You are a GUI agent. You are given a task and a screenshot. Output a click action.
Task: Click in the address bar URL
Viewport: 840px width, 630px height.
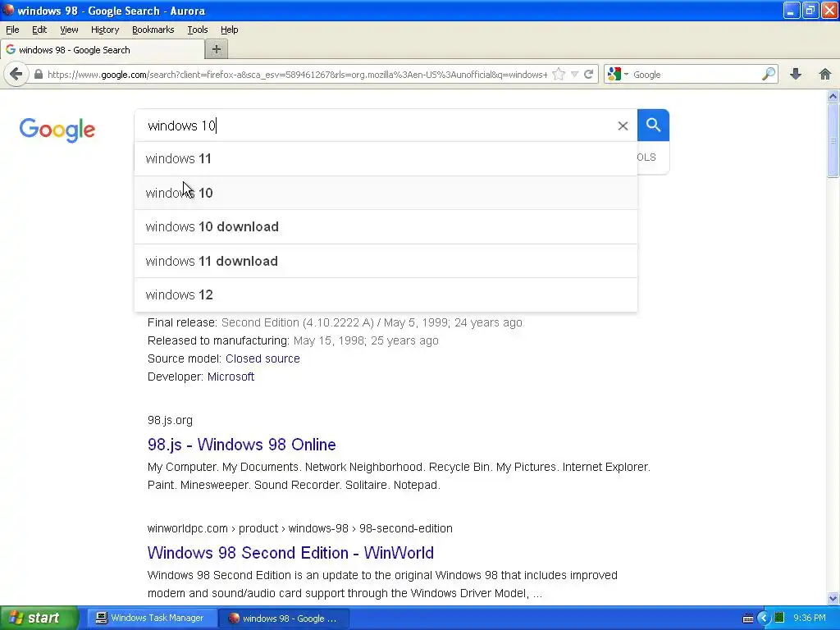[x=297, y=75]
